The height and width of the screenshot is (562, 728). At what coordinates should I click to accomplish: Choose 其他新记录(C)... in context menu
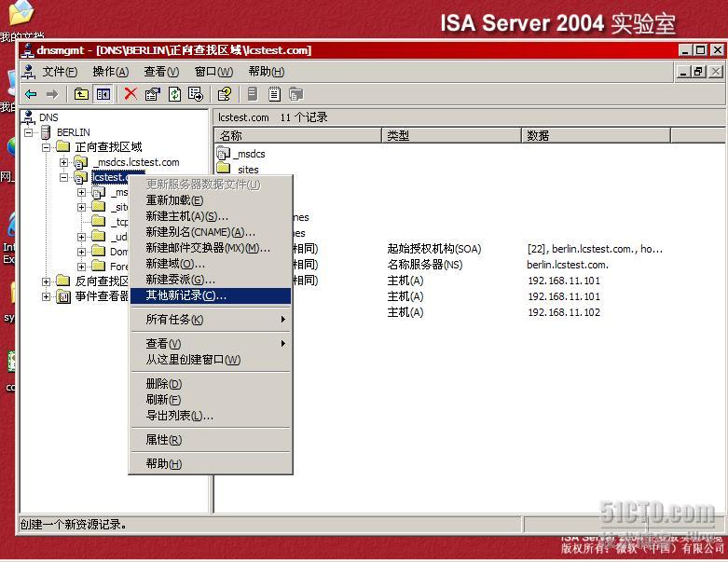tap(211, 295)
